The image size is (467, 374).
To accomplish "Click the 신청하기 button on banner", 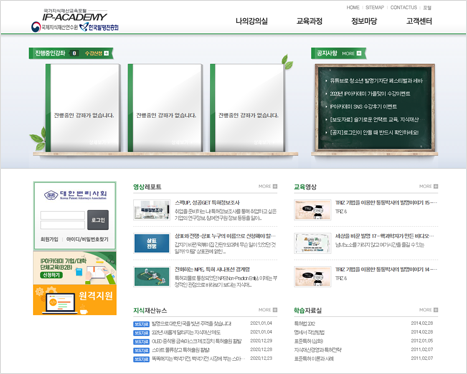I will (x=51, y=275).
